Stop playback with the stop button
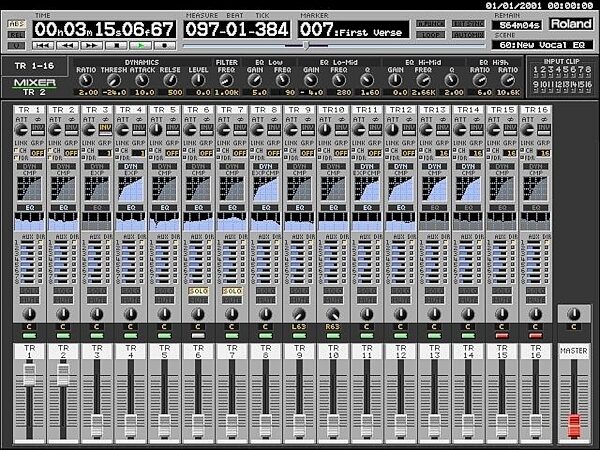The width and height of the screenshot is (600, 450). [x=116, y=46]
